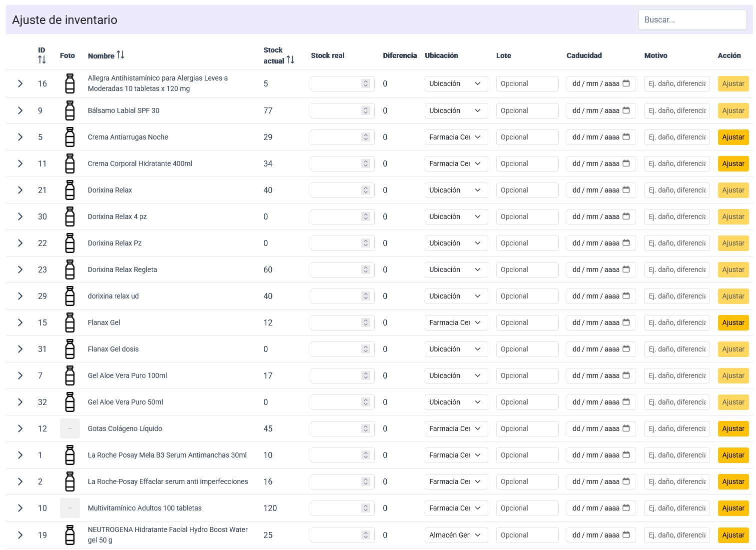756x550 pixels.
Task: Expand the La Roche Posay Mela B3 row
Action: tap(20, 455)
